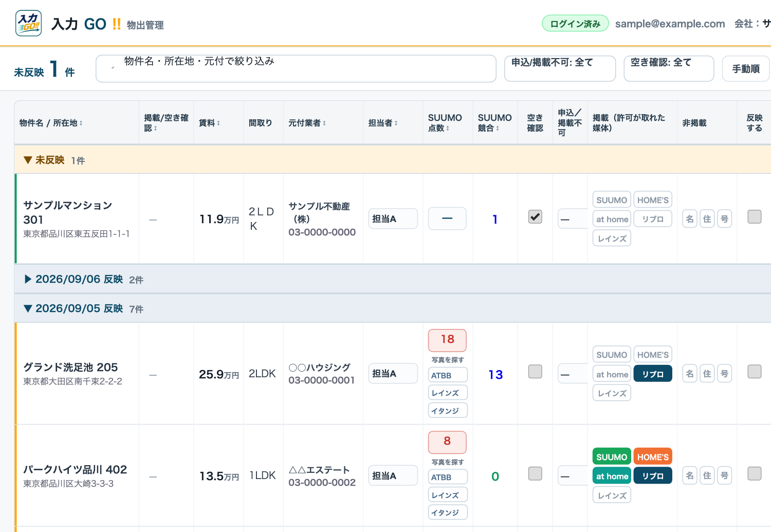Tick 反映する checkbox for グランド洗足池 205
Viewport: 771px width, 532px height.
(755, 372)
